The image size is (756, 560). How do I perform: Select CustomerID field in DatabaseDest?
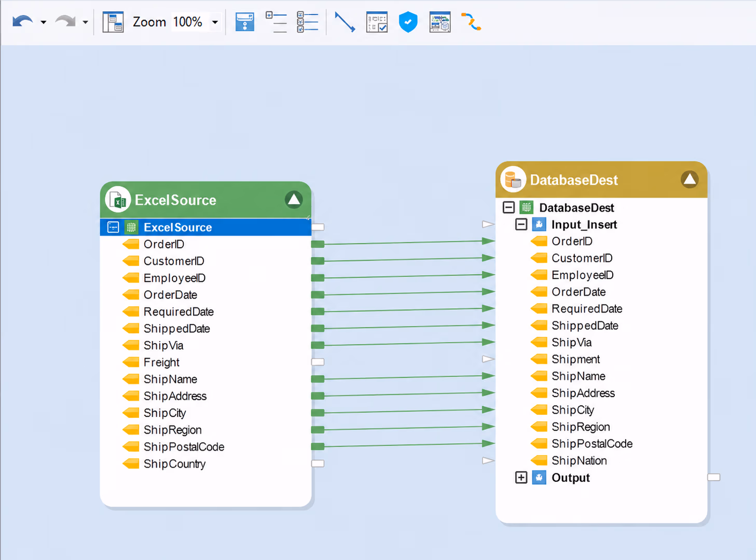(x=582, y=258)
